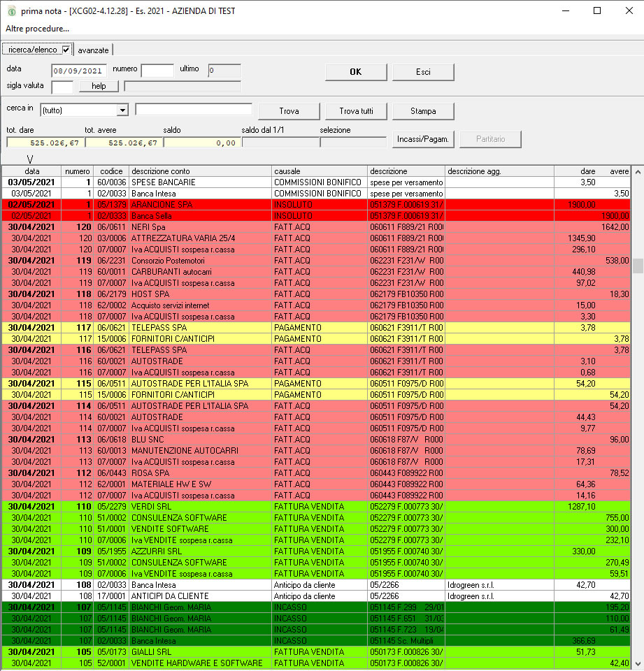
Task: Select the NERI Spa row number 120
Action: click(x=316, y=226)
